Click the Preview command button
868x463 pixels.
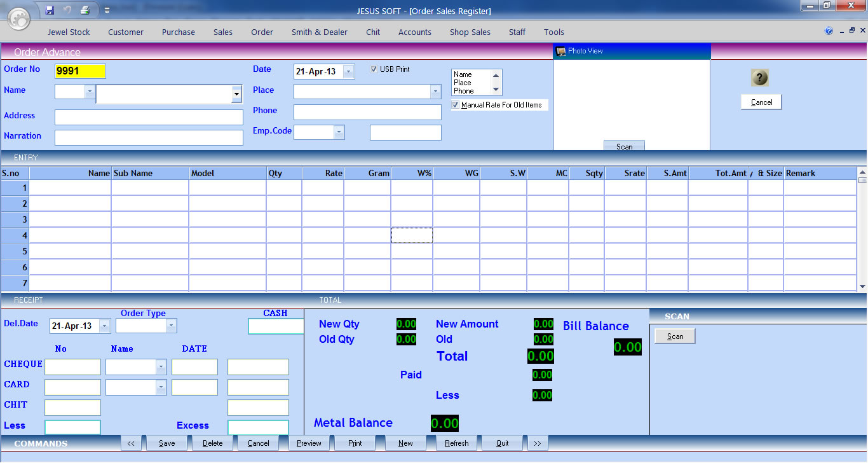tap(309, 443)
